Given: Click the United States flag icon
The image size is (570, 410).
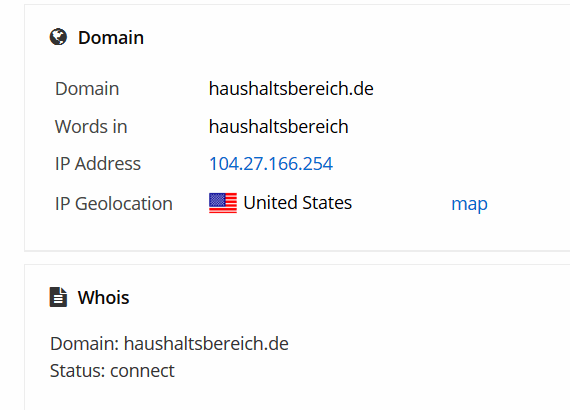Looking at the screenshot, I should click(223, 203).
